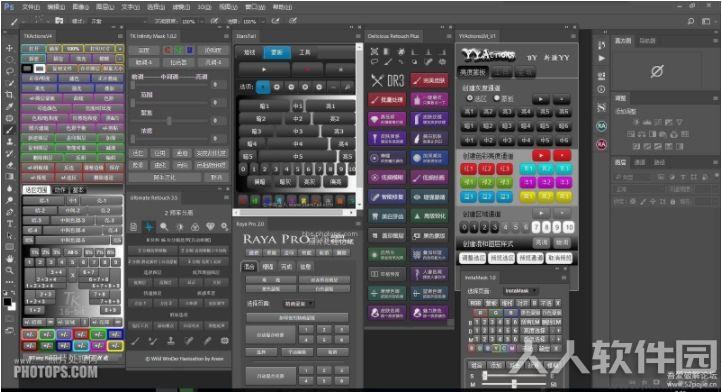The height and width of the screenshot is (392, 722).
Task: Click the 暗1 button in StarsTail
Action: point(264,106)
